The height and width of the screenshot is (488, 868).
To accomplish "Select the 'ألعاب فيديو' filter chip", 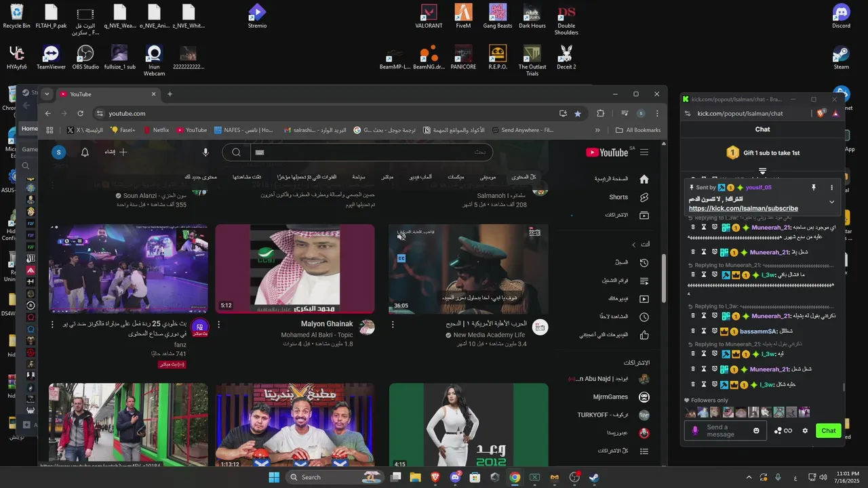I will coord(421,177).
